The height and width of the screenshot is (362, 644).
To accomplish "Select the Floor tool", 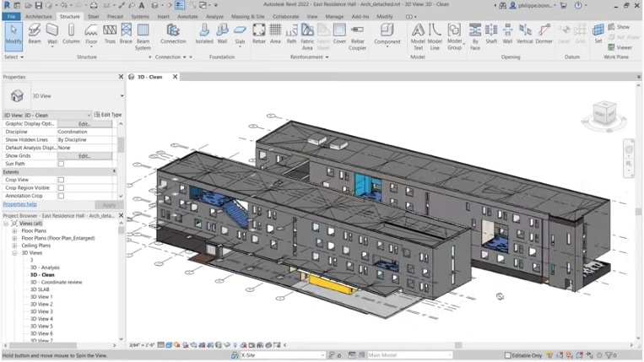I will [x=91, y=35].
